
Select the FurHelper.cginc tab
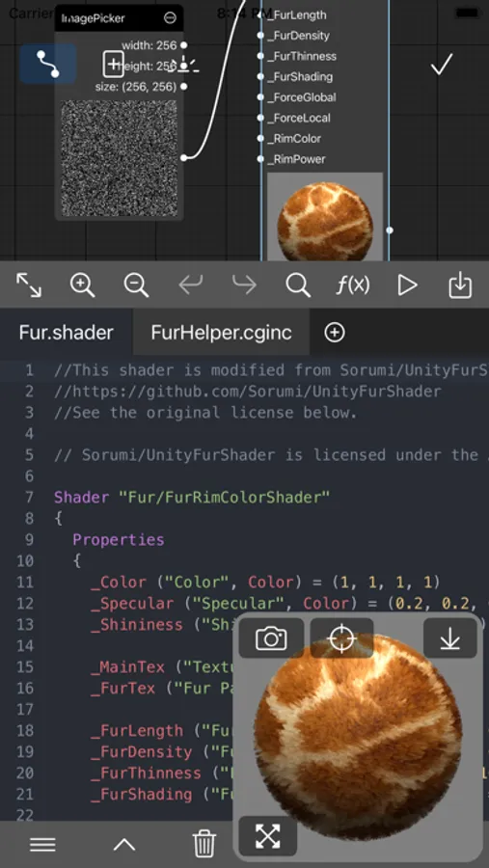221,333
